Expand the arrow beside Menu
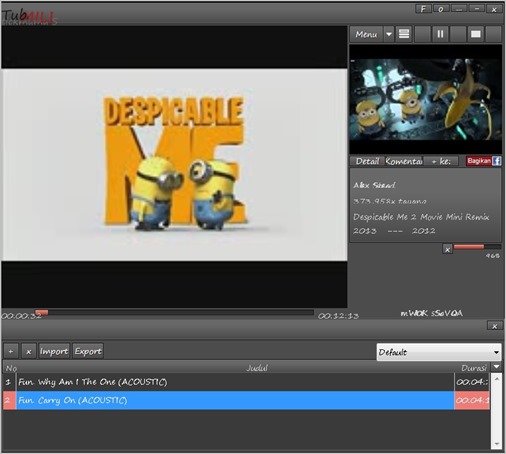 [389, 34]
